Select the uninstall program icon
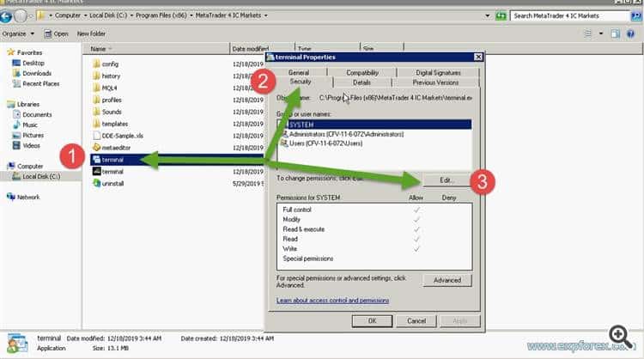 [x=95, y=184]
